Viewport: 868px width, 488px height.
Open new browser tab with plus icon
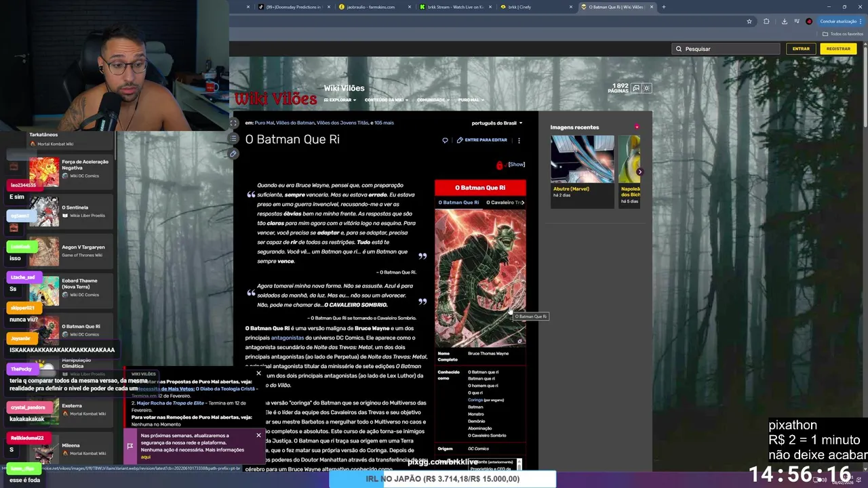point(664,7)
